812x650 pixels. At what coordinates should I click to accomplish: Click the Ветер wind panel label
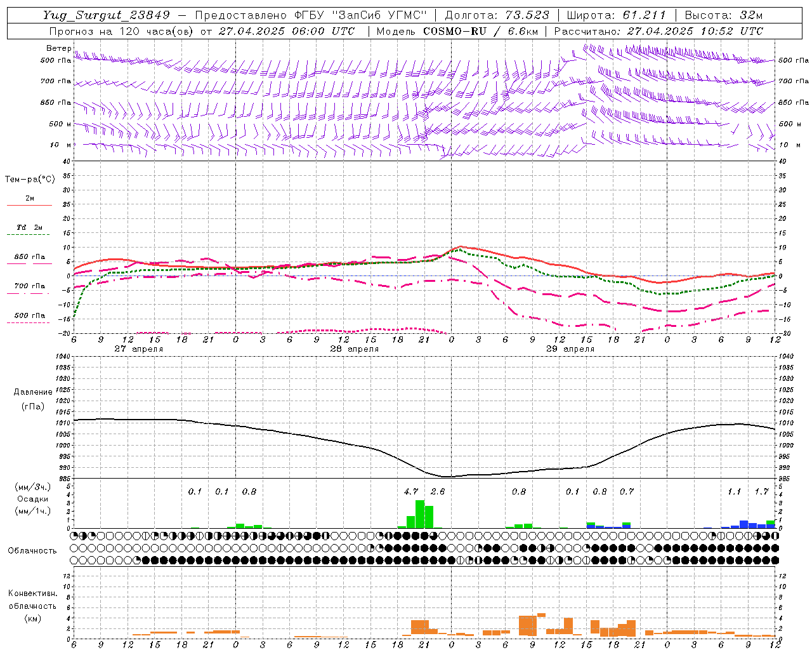pos(58,48)
